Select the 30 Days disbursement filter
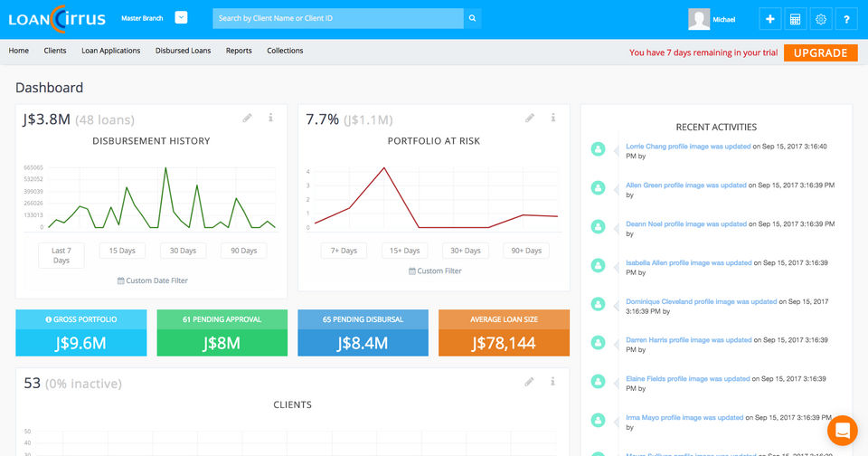The image size is (868, 456). 183,251
